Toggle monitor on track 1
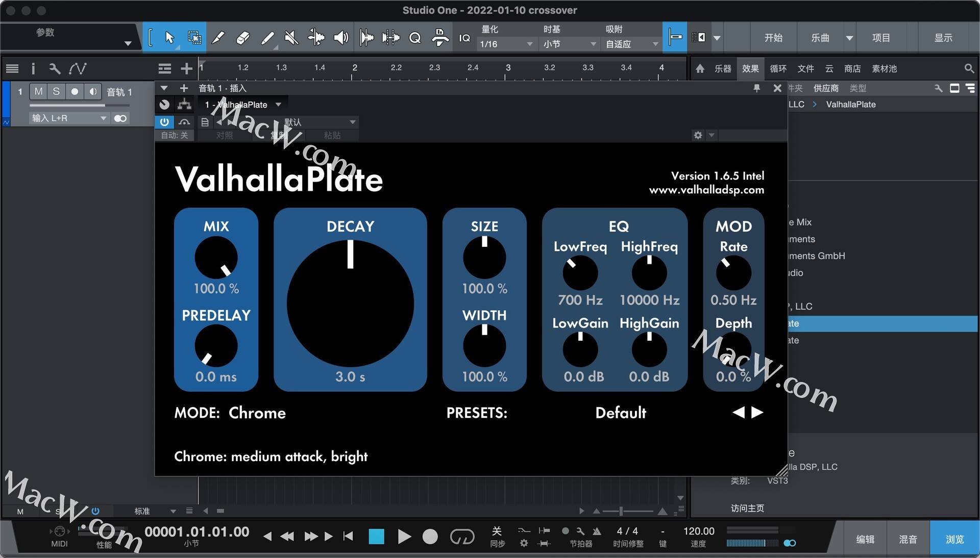980x558 pixels. [92, 91]
